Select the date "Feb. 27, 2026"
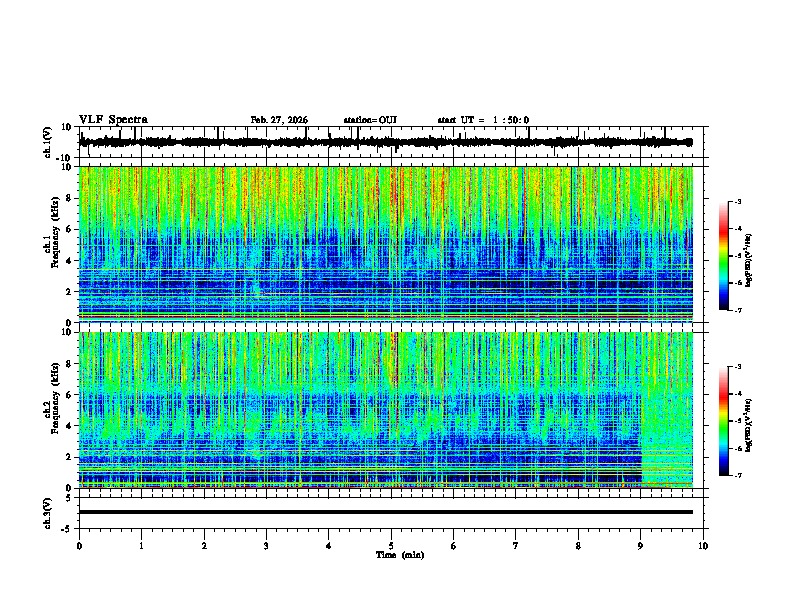The image size is (792, 612). (x=279, y=120)
